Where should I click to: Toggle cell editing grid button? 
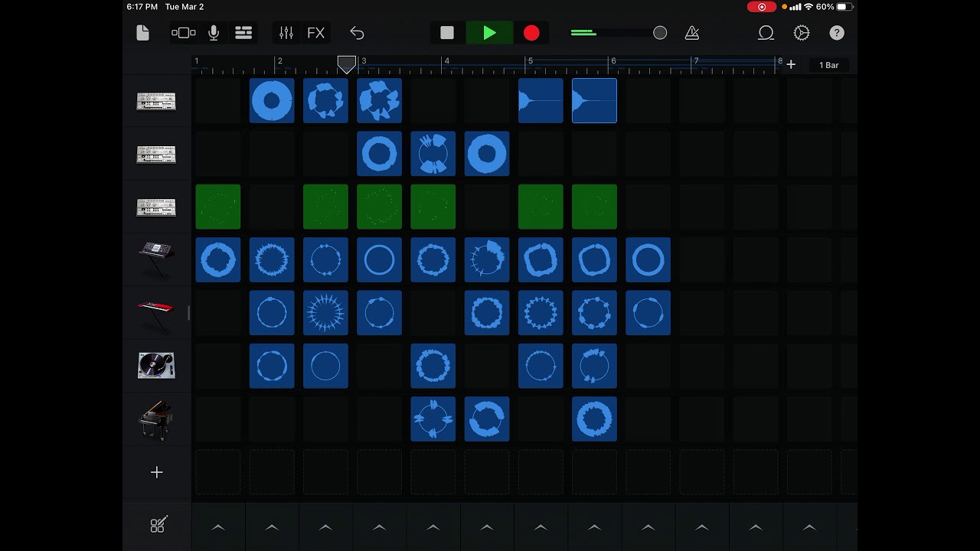coord(158,525)
